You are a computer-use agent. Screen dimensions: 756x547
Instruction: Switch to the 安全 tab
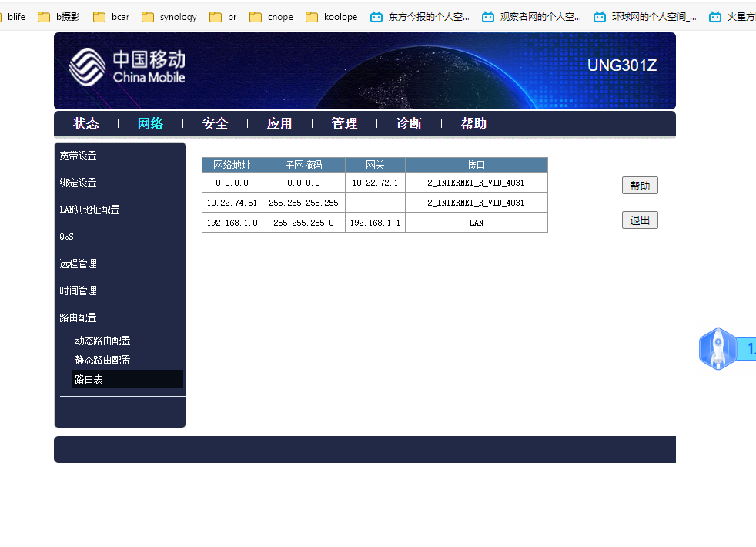[215, 123]
